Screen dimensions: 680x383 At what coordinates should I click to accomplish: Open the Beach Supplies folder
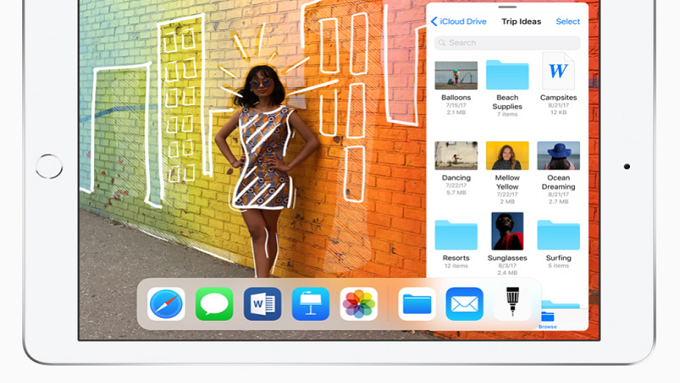click(507, 75)
